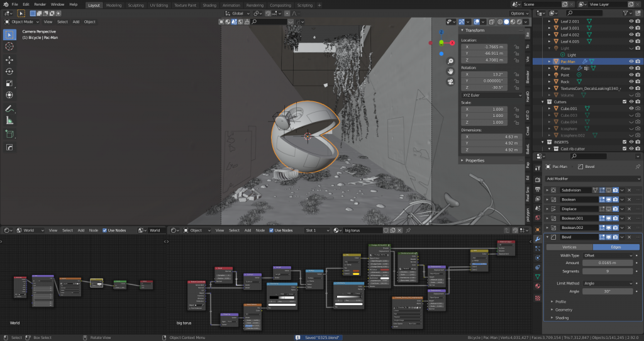Click the hand pan-view gizmo
This screenshot has width=644, height=341.
pos(450,72)
